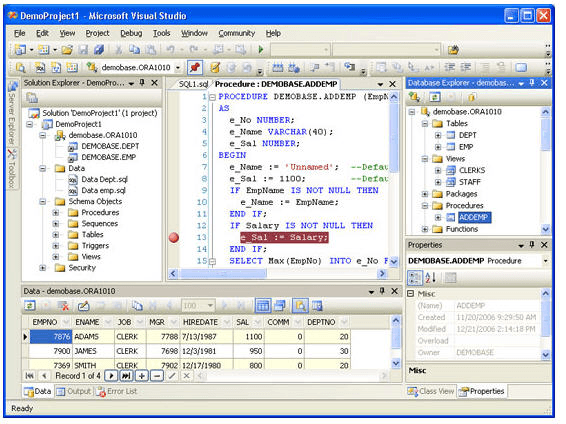Collapse Views node in Database Explorer
This screenshot has height=424, width=566.
pos(425,159)
